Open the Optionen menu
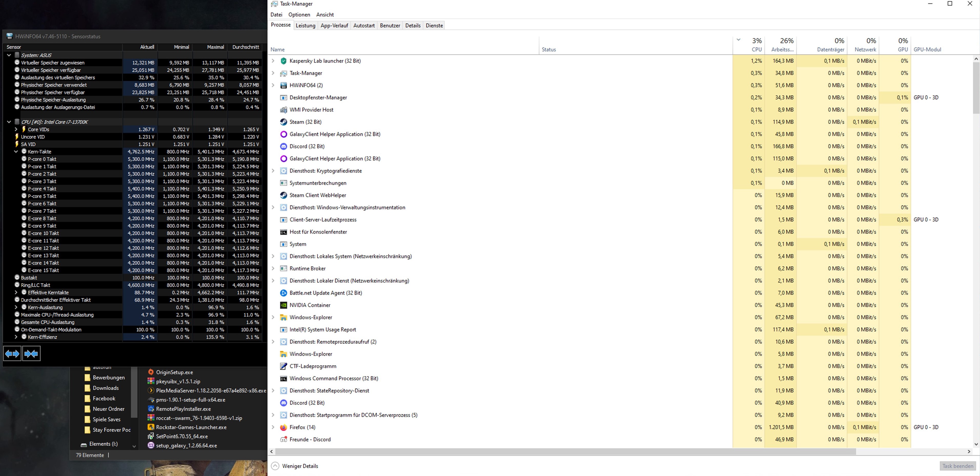980x476 pixels. click(299, 14)
